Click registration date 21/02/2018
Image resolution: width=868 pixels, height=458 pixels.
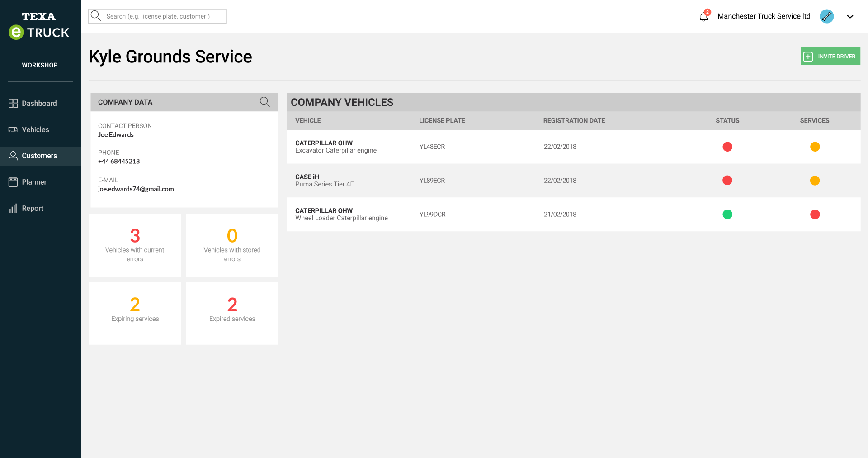pyautogui.click(x=560, y=215)
